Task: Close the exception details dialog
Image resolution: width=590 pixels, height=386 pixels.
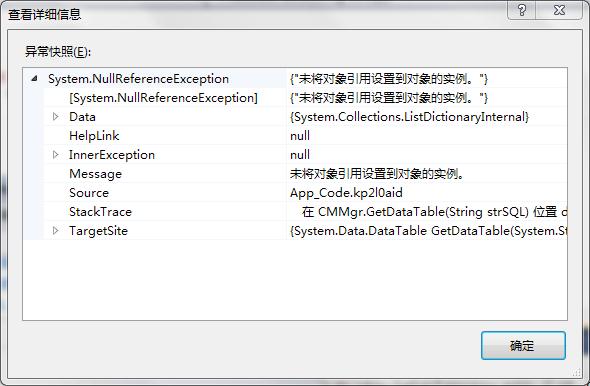Action: coord(559,9)
